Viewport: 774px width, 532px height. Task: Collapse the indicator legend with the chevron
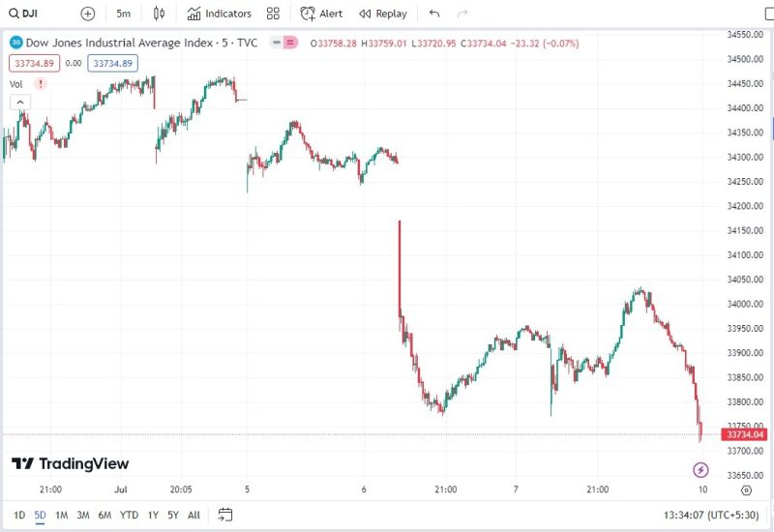click(x=19, y=102)
